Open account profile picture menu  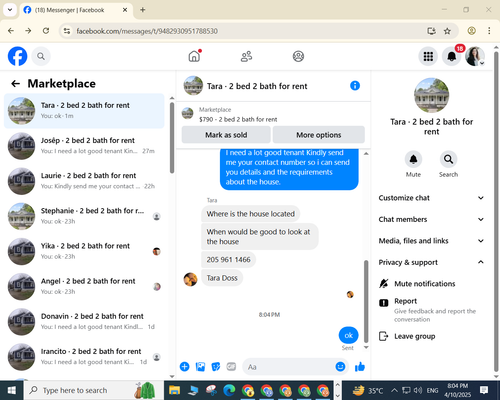tap(475, 56)
